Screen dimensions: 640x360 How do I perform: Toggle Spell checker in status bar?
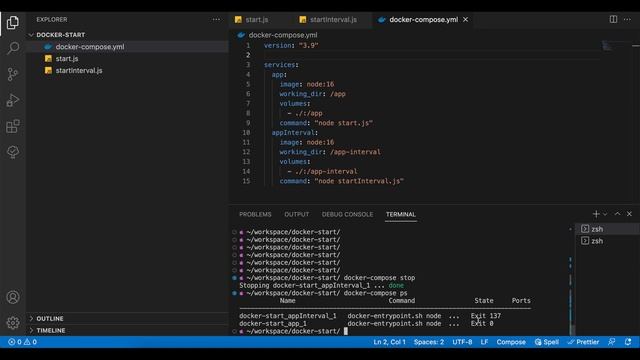[547, 342]
